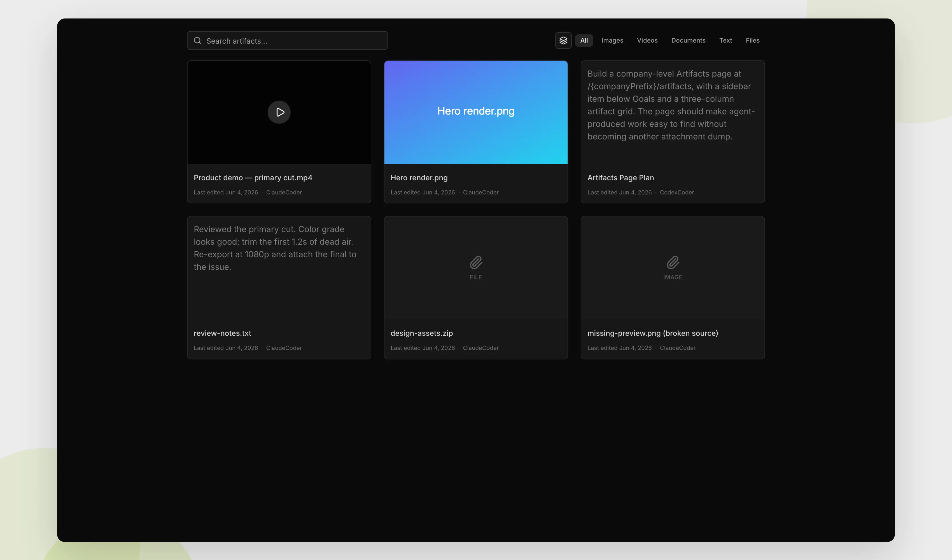Show only Text artifacts
Screen dimensions: 952x560
coord(725,40)
